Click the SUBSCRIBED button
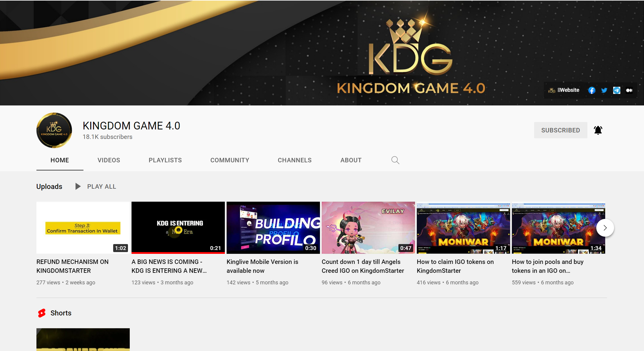 pyautogui.click(x=560, y=130)
